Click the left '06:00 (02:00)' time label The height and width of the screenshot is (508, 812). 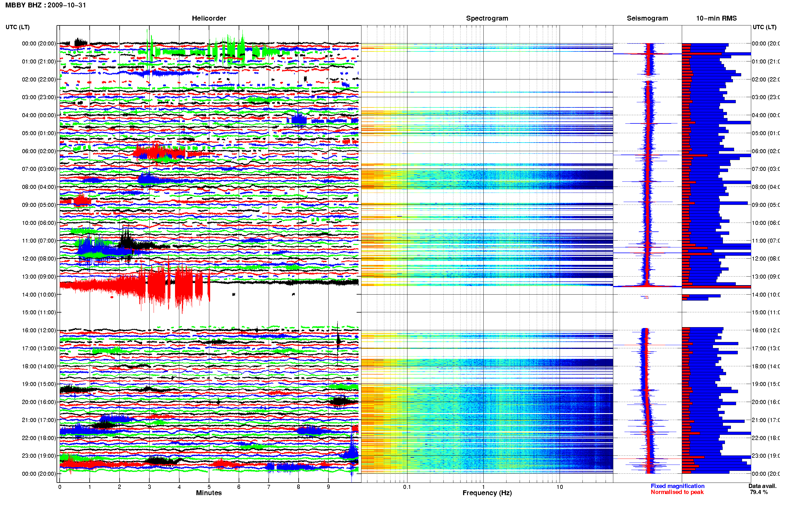coord(39,151)
